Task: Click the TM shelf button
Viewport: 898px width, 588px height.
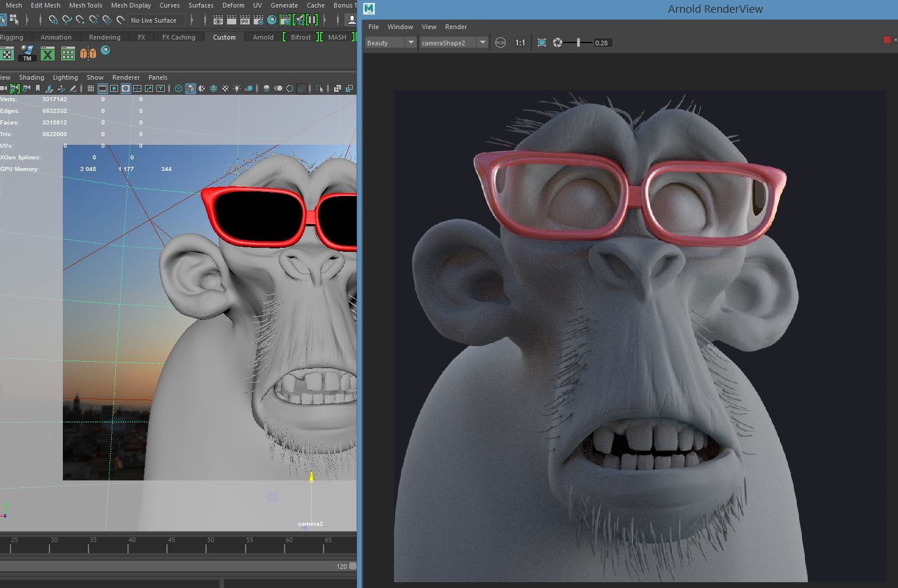Action: tap(27, 54)
